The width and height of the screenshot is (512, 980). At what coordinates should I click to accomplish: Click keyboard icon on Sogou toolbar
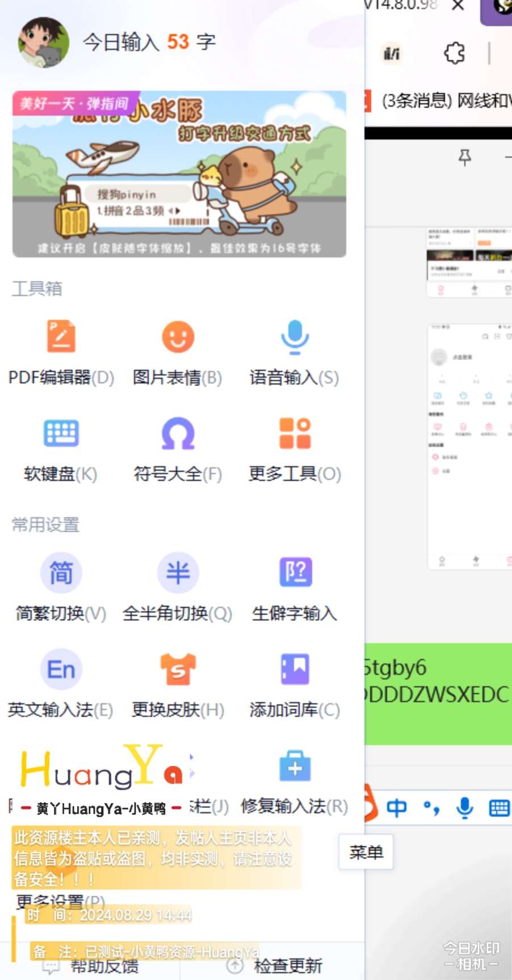click(500, 808)
